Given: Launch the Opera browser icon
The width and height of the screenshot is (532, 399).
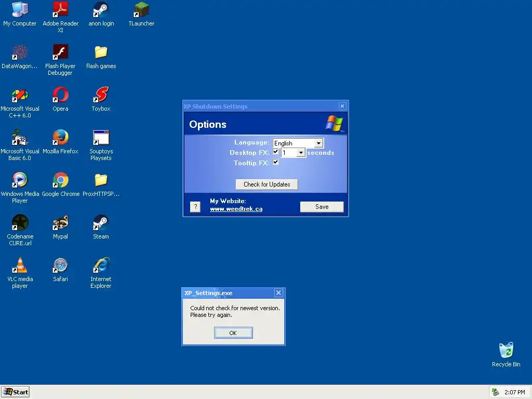Looking at the screenshot, I should (60, 100).
